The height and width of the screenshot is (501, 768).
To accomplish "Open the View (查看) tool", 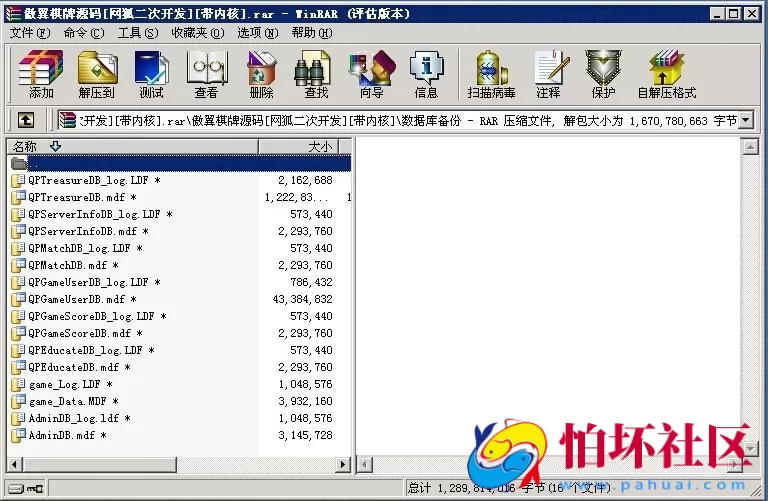I will point(206,74).
